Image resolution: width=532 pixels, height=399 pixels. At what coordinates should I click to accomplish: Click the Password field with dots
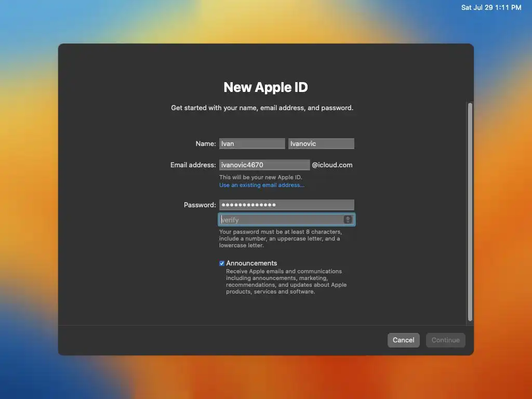pos(286,205)
